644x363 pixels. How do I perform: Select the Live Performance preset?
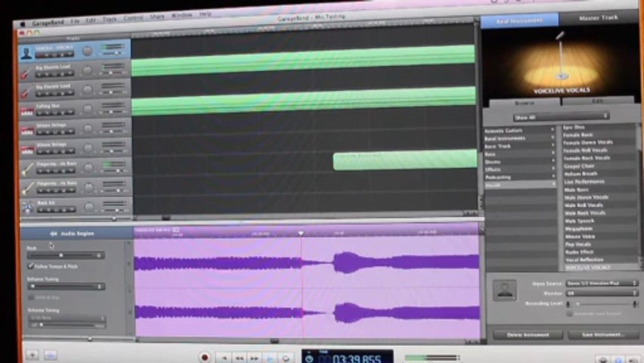pos(584,181)
